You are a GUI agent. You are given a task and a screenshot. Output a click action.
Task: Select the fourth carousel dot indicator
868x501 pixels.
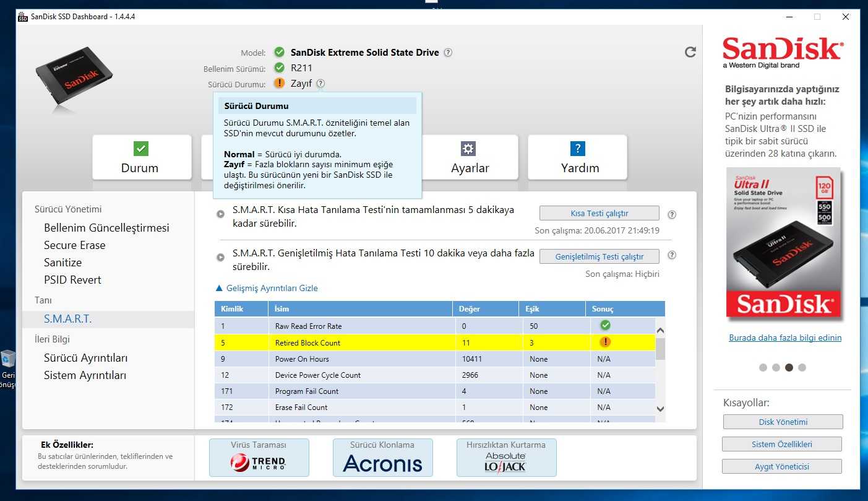802,367
